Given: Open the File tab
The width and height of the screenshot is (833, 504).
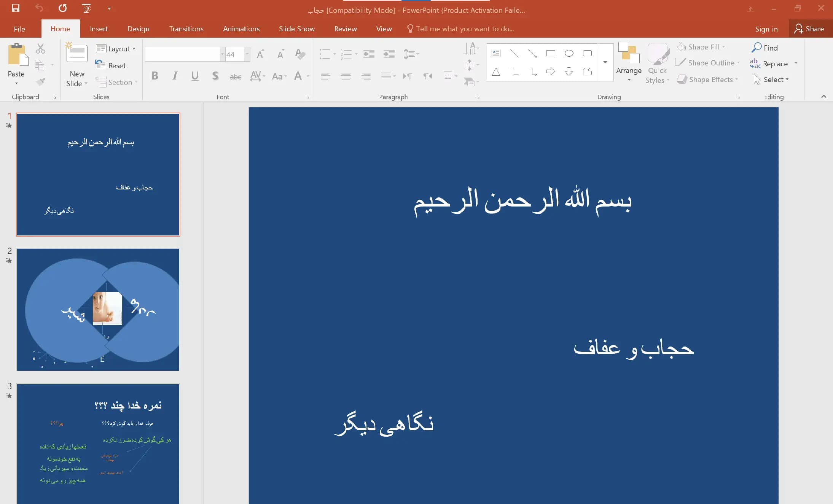Looking at the screenshot, I should [19, 29].
